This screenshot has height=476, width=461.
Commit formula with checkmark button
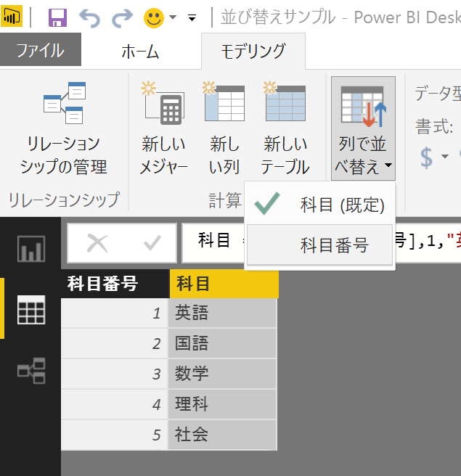[152, 244]
